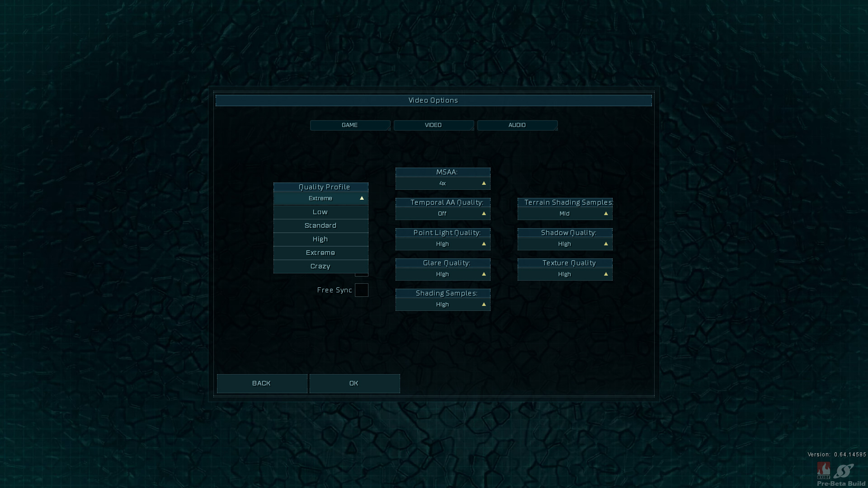Expand the Shading Samples dropdown
868x488 pixels.
click(x=443, y=305)
